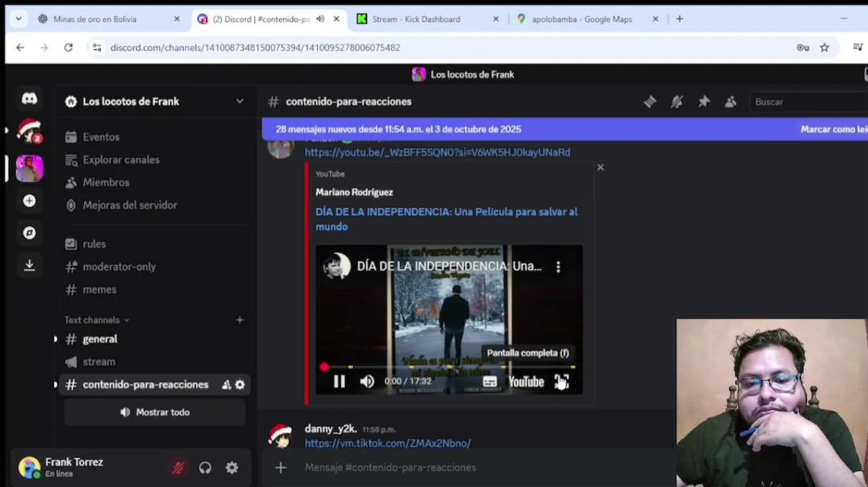Bookmark this page with star icon

824,47
